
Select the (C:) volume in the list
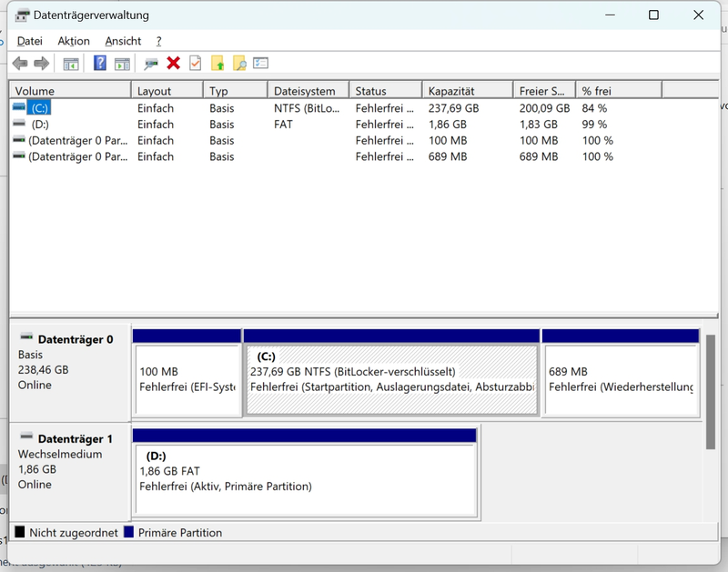pos(38,108)
